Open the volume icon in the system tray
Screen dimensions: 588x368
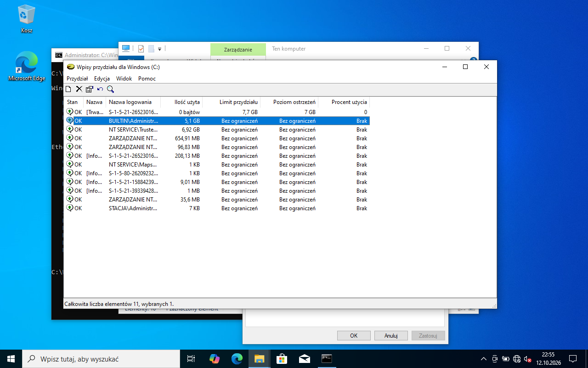pyautogui.click(x=527, y=359)
